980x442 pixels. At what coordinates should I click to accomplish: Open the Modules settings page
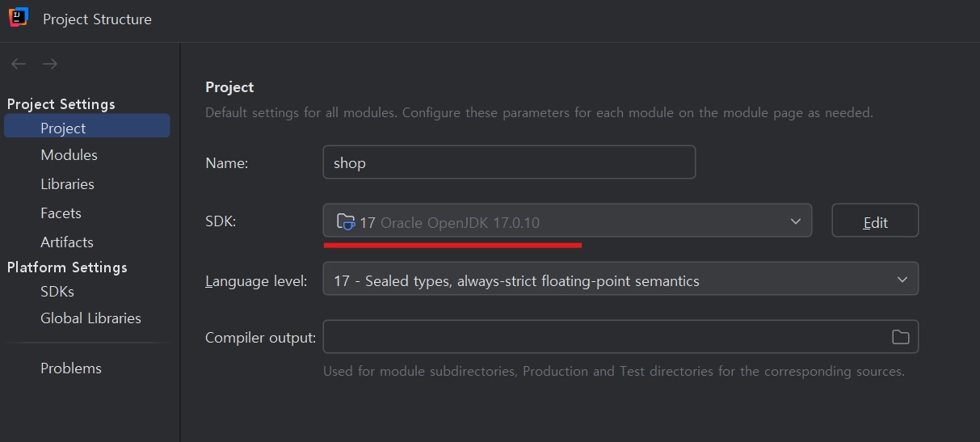(69, 155)
